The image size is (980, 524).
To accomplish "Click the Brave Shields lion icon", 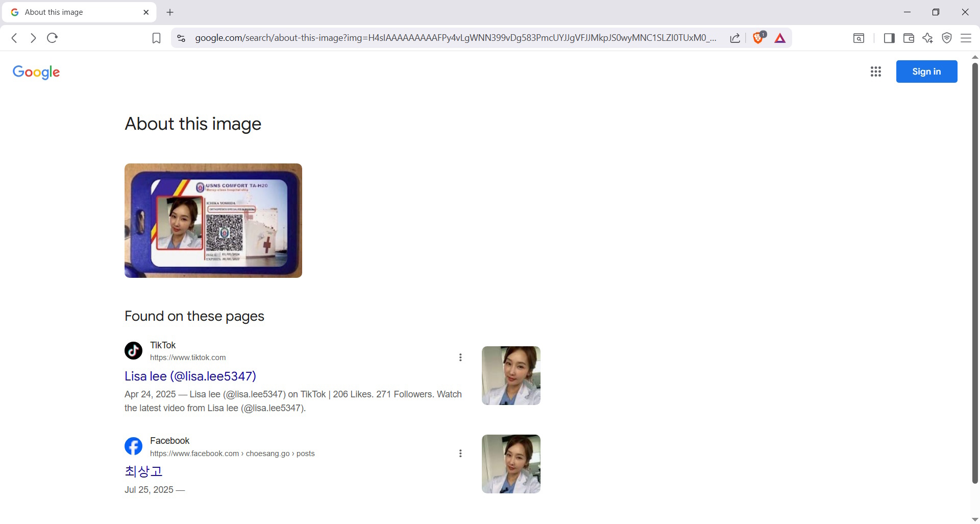I will pos(758,38).
